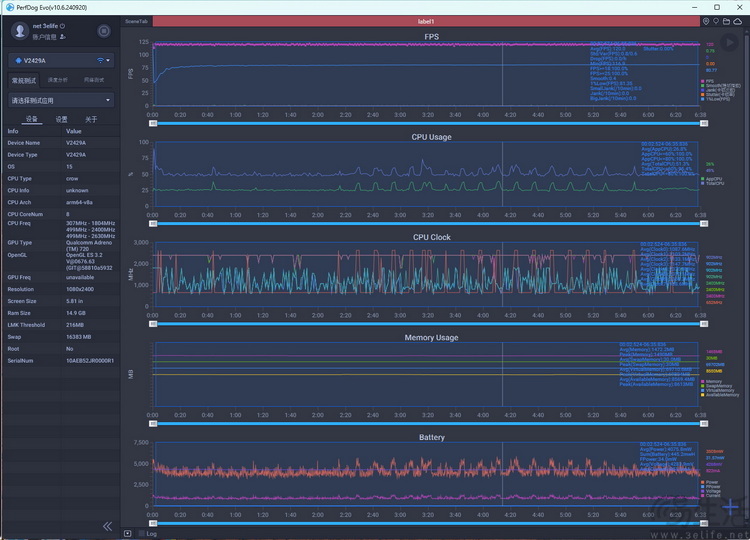Viewport: 750px width, 540px height.
Task: Click the stop recording button
Action: coord(103,31)
